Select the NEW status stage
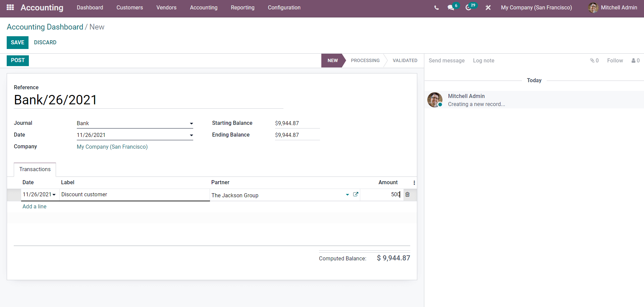 coord(333,60)
